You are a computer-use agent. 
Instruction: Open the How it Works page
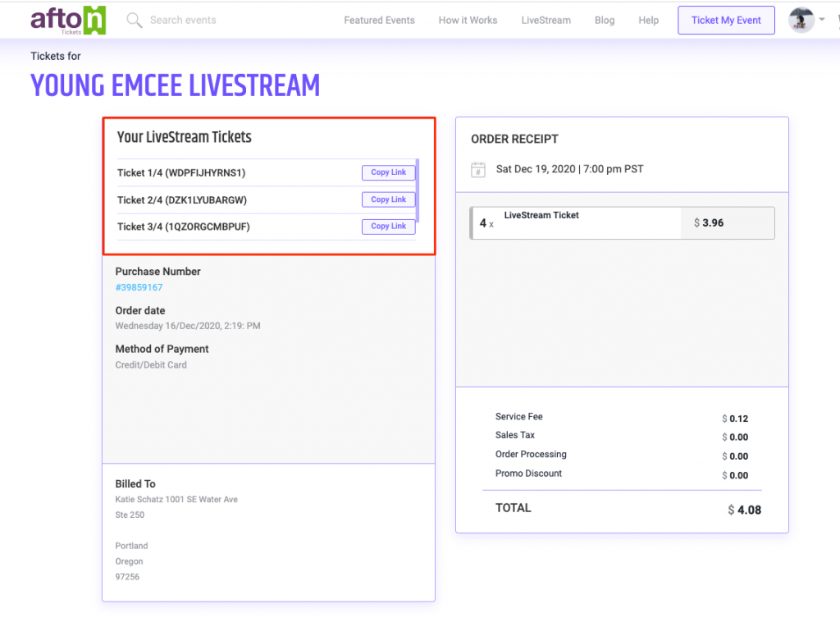click(x=468, y=20)
